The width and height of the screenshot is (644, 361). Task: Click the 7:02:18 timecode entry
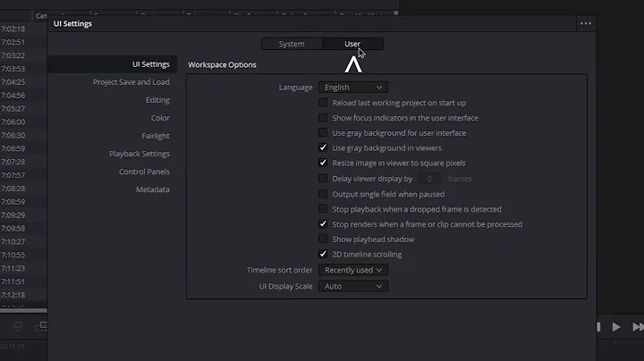pos(13,29)
